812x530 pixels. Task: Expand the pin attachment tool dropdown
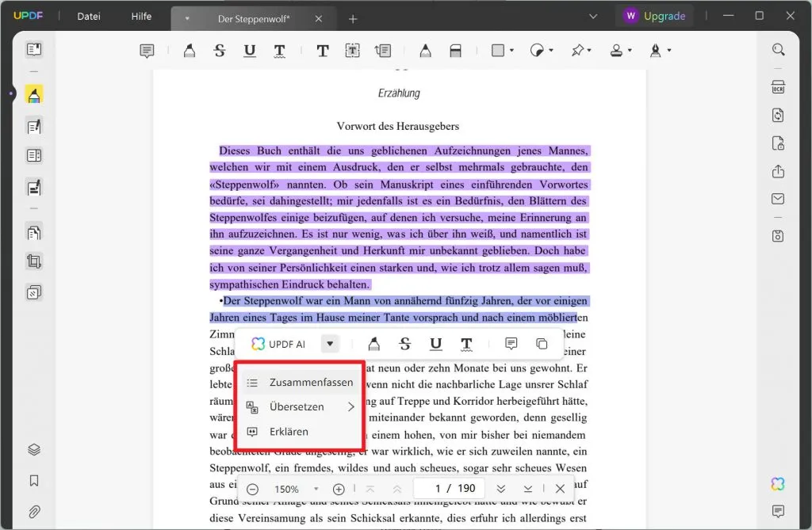tap(589, 51)
